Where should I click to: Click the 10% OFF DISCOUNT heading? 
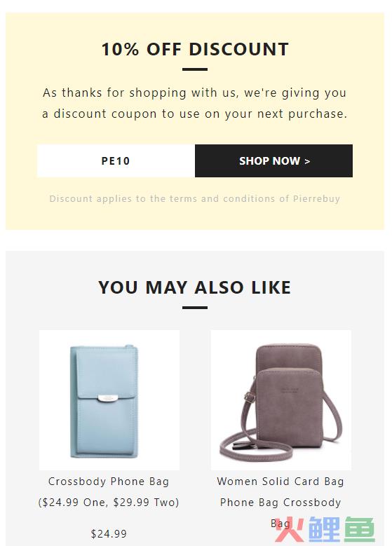(x=195, y=49)
